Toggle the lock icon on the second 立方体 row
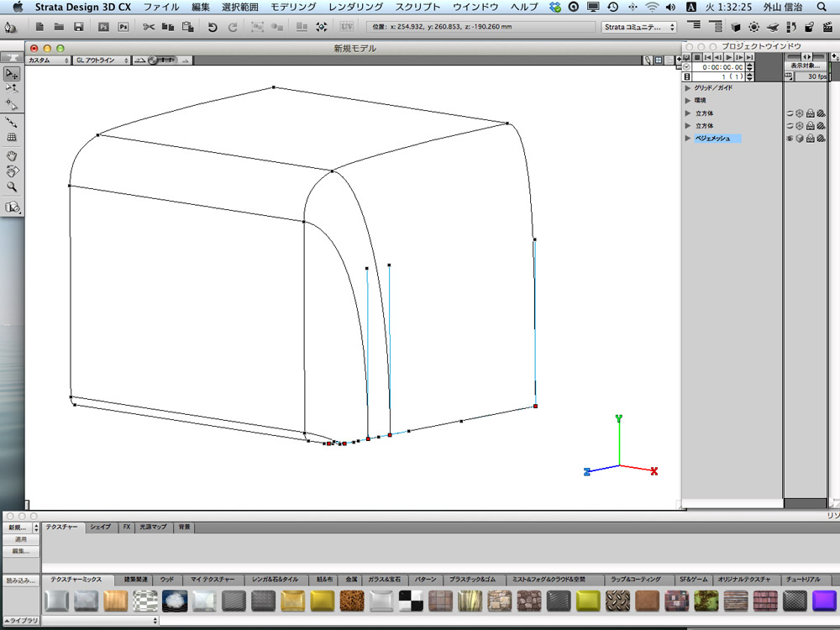This screenshot has height=630, width=840. tap(811, 125)
